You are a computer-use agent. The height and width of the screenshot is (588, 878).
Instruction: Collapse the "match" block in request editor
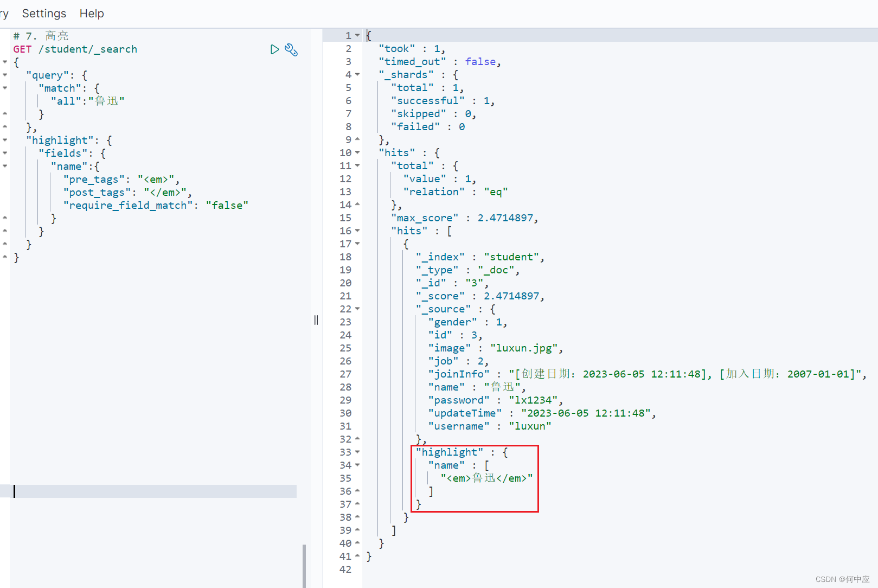point(5,88)
